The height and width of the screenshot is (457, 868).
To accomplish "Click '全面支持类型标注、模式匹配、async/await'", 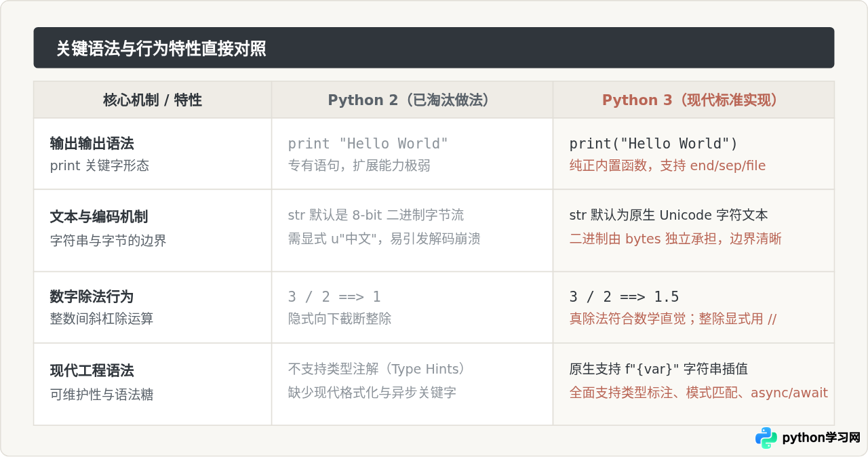I will [x=699, y=393].
